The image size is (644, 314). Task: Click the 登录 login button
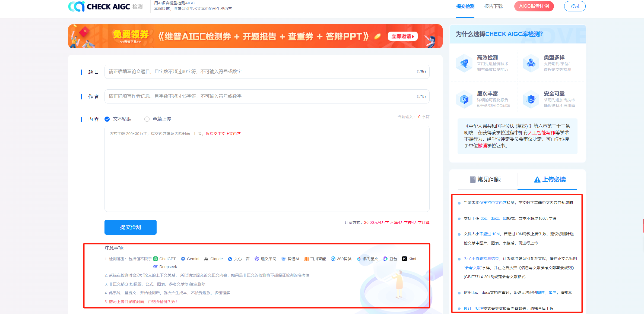575,6
